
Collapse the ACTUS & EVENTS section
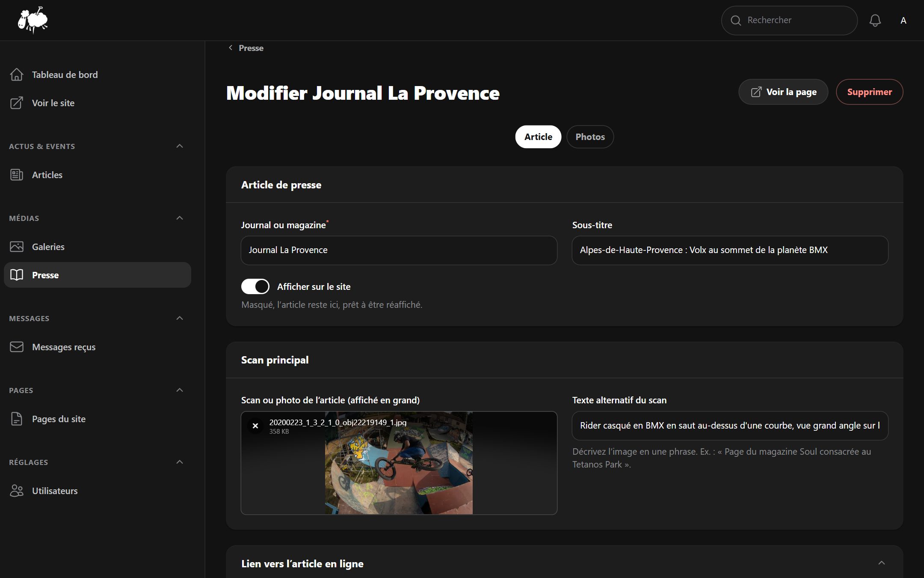coord(180,146)
